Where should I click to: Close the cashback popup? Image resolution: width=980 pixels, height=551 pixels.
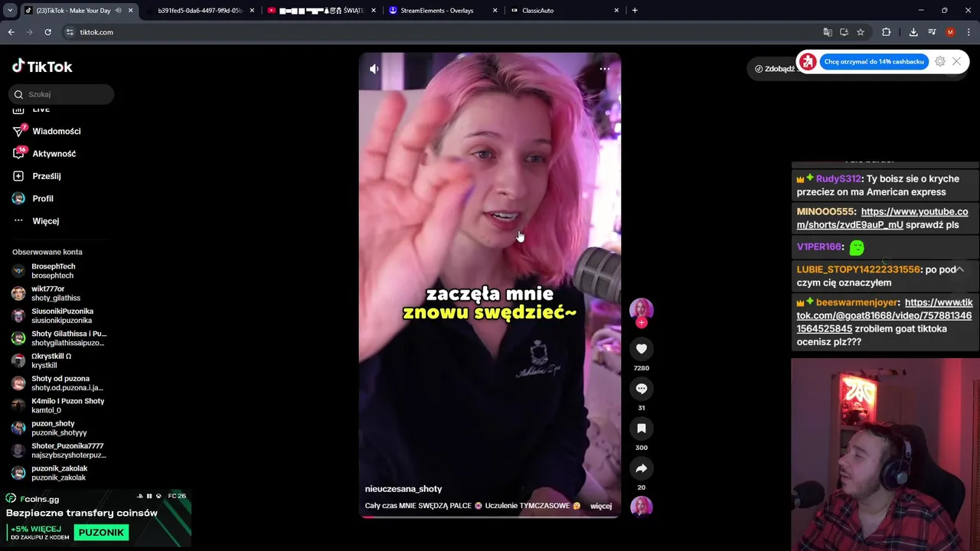[956, 61]
